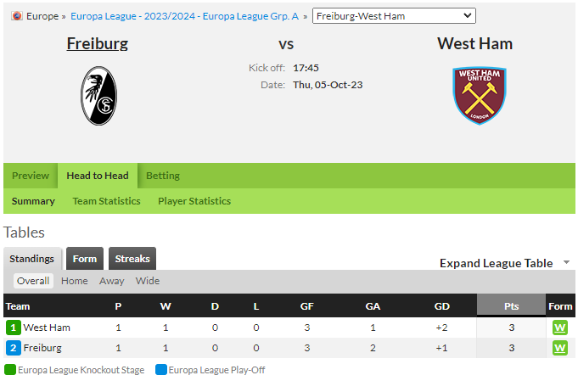Viewport: 578px width, 392px height.
Task: Click Expand League Table text
Action: click(496, 263)
